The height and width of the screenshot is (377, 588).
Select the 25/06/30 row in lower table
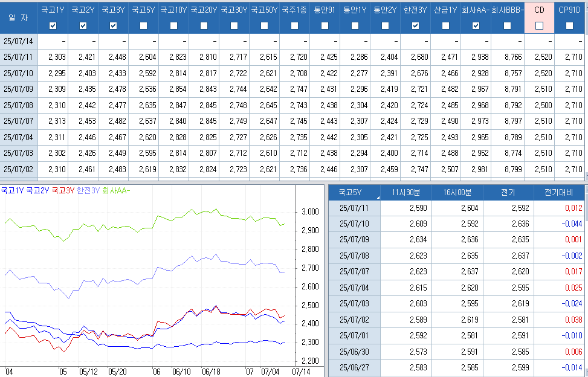pyautogui.click(x=354, y=351)
